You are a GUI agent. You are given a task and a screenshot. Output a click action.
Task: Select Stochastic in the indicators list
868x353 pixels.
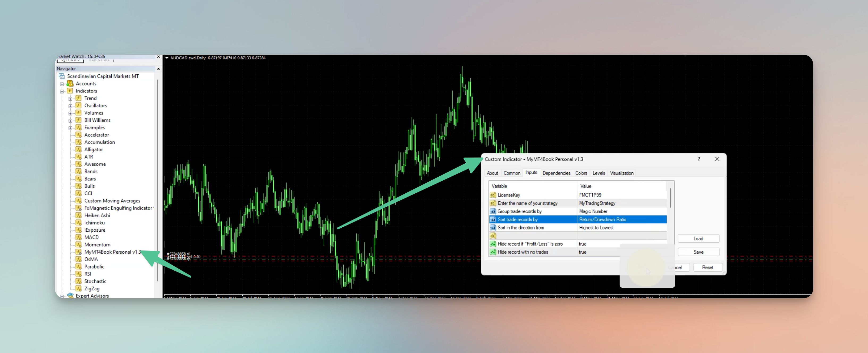pos(95,281)
